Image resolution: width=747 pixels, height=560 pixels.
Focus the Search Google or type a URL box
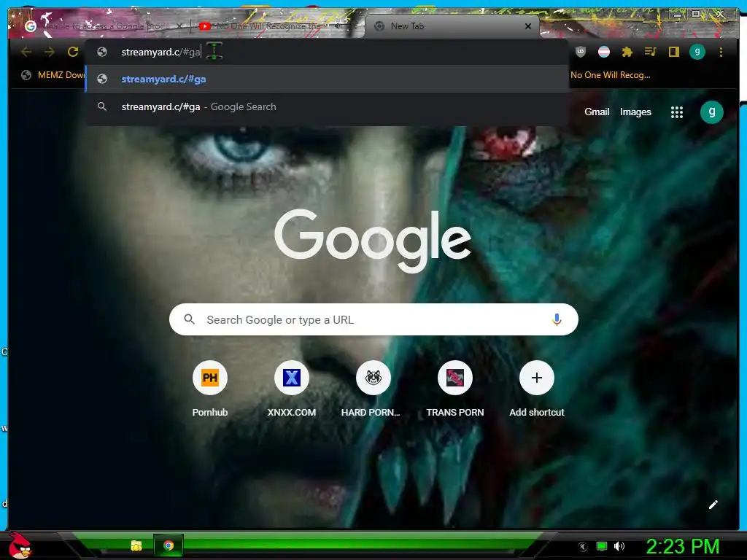coord(373,319)
